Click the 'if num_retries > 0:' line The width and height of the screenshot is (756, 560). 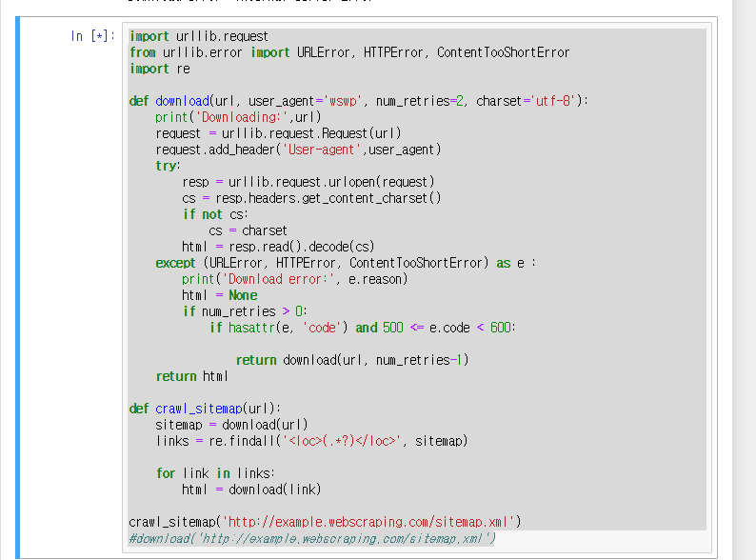coord(245,311)
